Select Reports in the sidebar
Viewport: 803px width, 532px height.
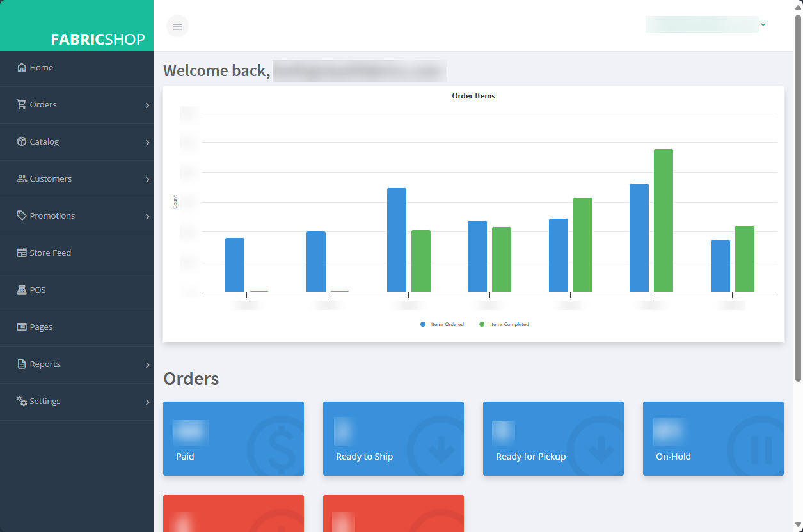[45, 364]
